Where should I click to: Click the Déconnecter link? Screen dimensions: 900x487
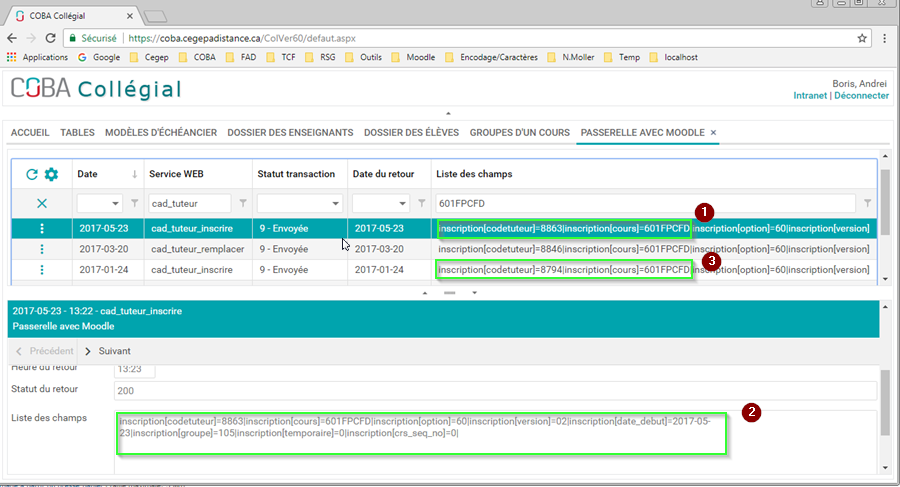861,96
